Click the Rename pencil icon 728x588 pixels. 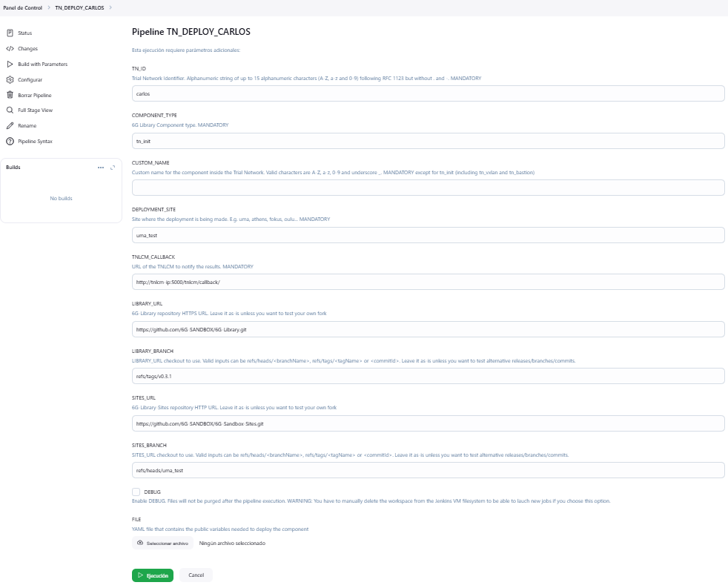(x=10, y=126)
